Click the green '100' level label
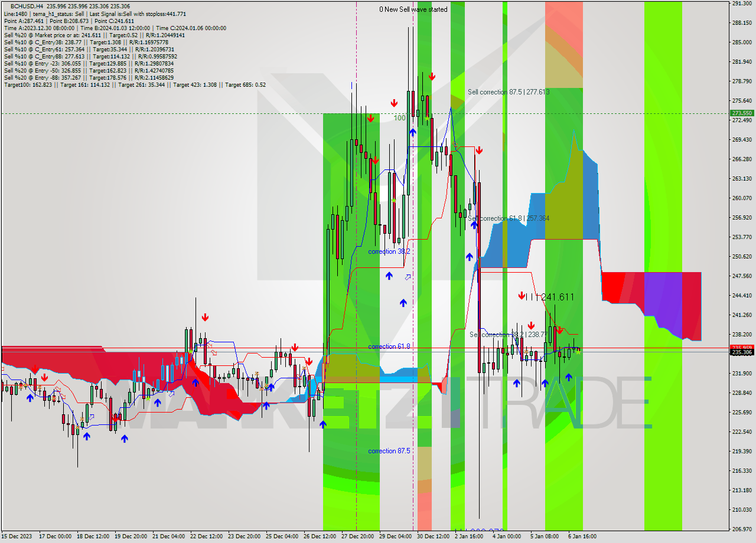The width and height of the screenshot is (756, 543). [x=400, y=118]
